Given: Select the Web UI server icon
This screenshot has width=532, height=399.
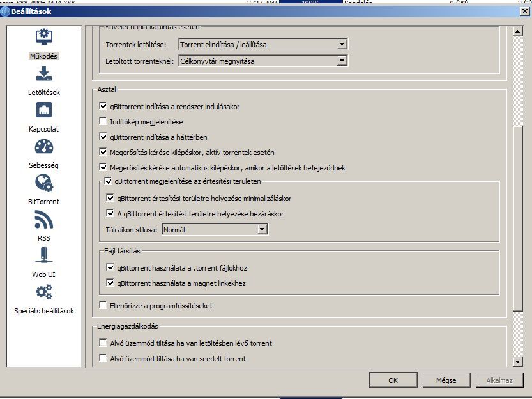Looking at the screenshot, I should click(44, 255).
